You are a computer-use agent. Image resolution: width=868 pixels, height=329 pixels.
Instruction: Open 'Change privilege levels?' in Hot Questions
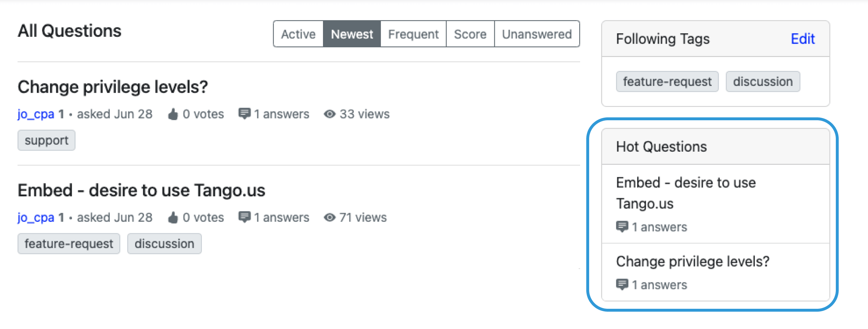693,261
